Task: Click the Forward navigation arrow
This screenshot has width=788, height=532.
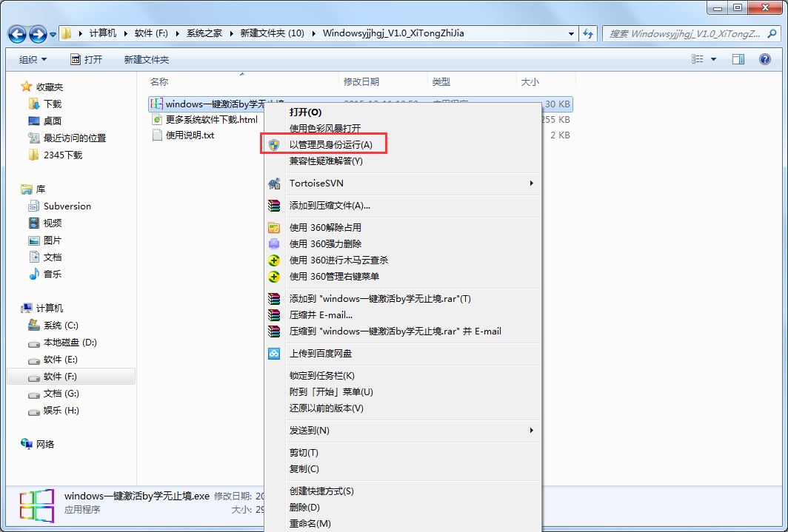Action: pyautogui.click(x=38, y=35)
